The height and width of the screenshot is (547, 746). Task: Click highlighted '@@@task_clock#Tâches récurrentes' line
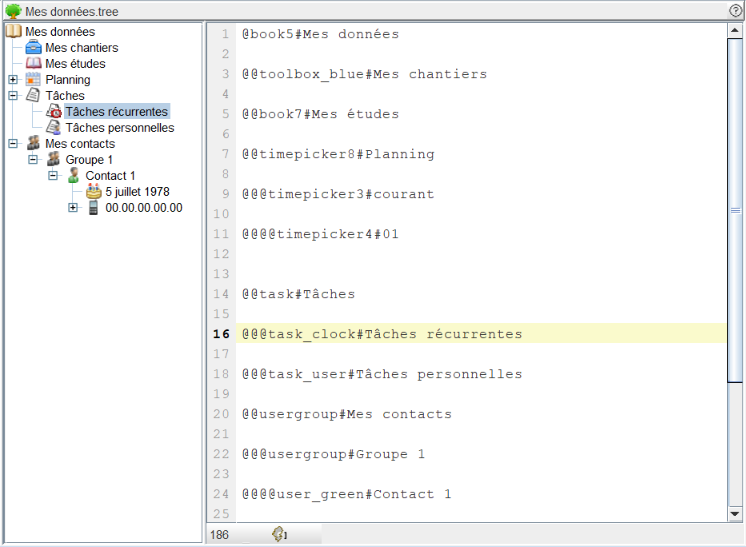point(481,333)
